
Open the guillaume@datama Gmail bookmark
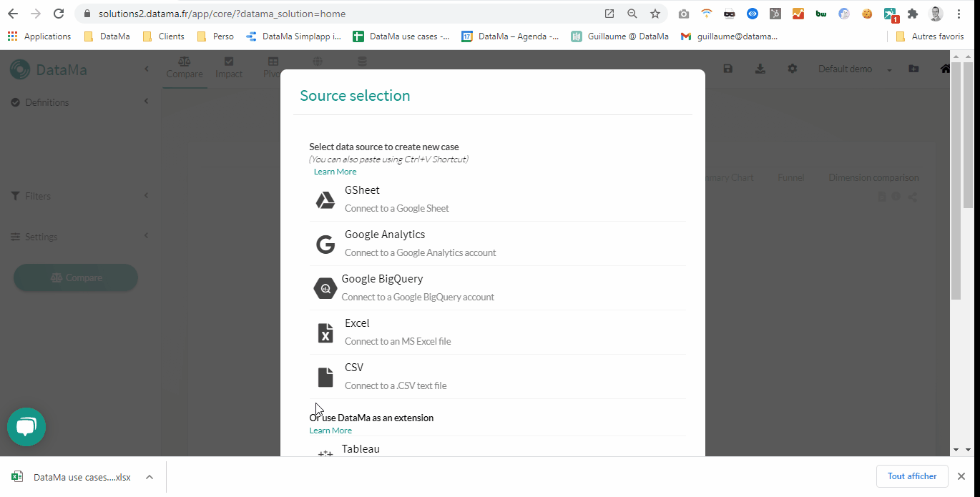pyautogui.click(x=729, y=36)
